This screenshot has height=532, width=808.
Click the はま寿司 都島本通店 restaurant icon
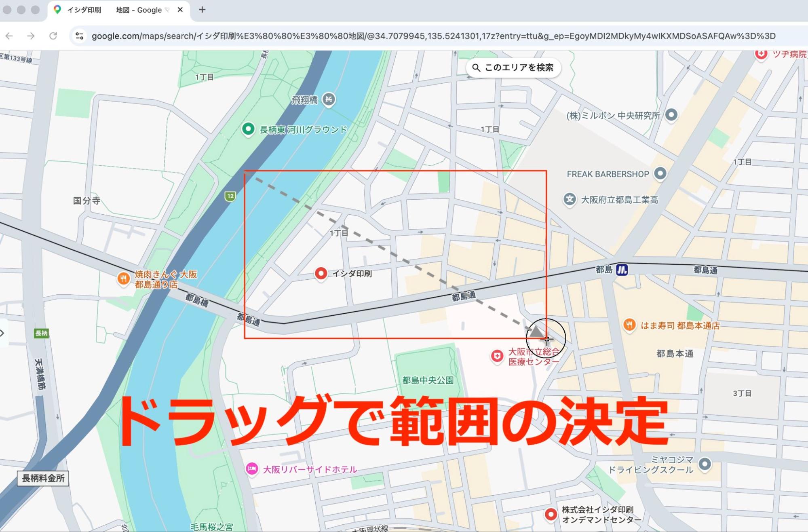pyautogui.click(x=629, y=325)
